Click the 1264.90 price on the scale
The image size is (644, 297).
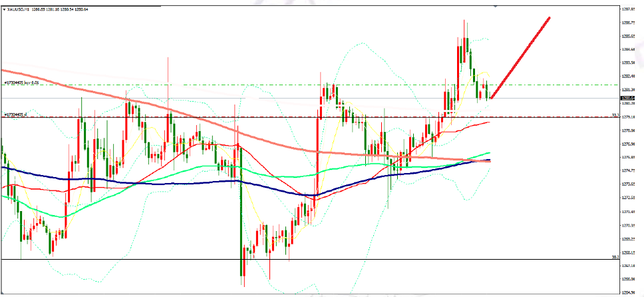tap(629, 292)
